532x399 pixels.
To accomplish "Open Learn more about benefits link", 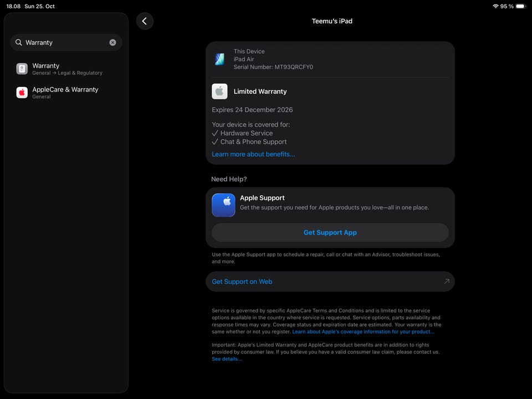I will [x=253, y=154].
